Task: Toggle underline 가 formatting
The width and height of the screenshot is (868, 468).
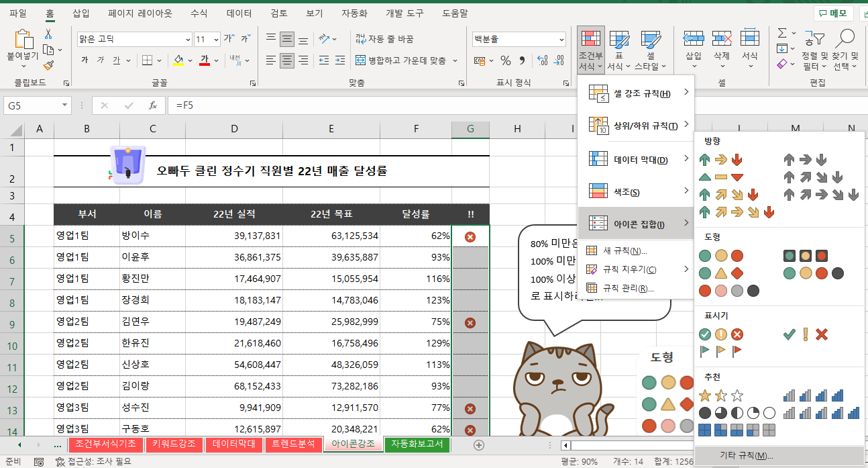Action: [117, 60]
